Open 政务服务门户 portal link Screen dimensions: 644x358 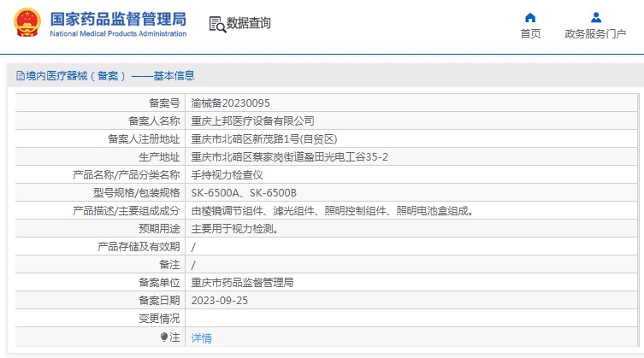coord(595,33)
